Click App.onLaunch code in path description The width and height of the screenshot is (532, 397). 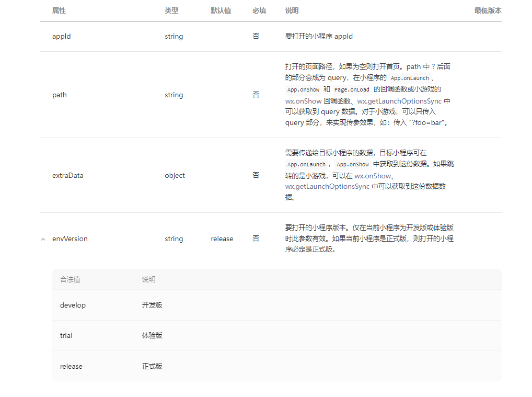coord(410,78)
